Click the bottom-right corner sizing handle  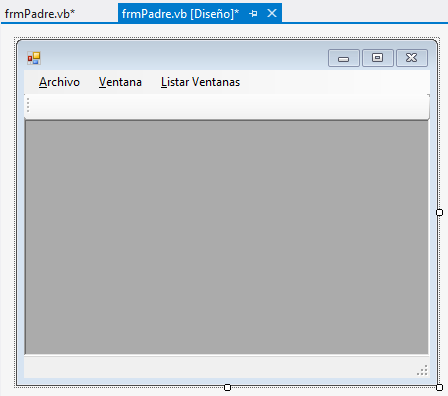[x=440, y=387]
